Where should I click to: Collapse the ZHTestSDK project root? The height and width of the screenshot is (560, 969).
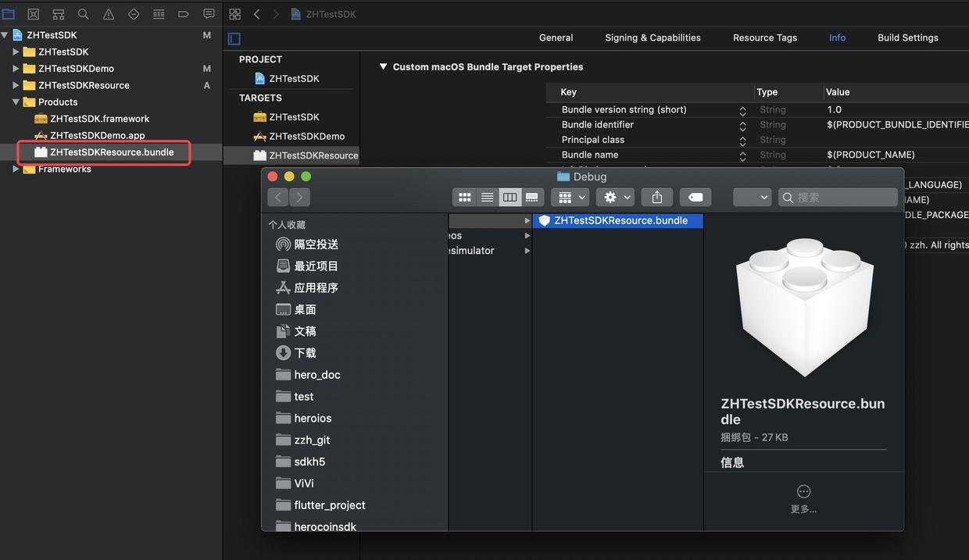tap(5, 35)
